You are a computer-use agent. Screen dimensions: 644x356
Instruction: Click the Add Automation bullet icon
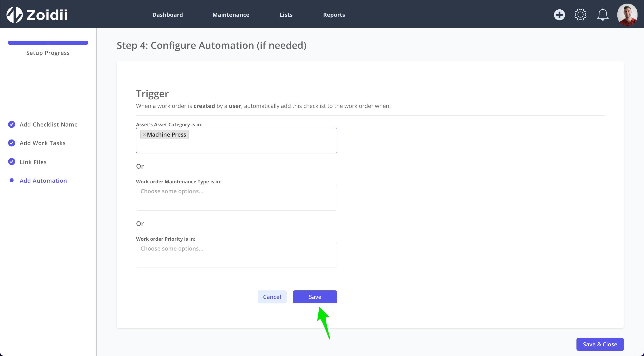coord(11,180)
